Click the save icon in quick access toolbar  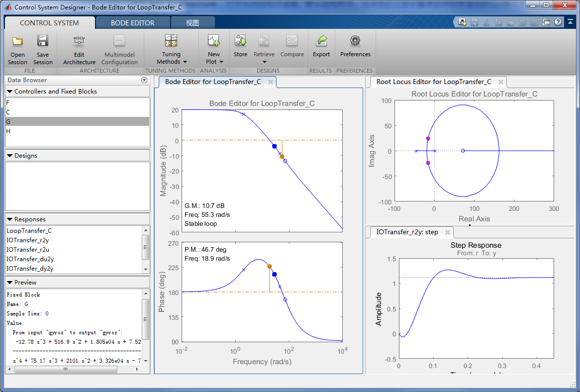[475, 22]
